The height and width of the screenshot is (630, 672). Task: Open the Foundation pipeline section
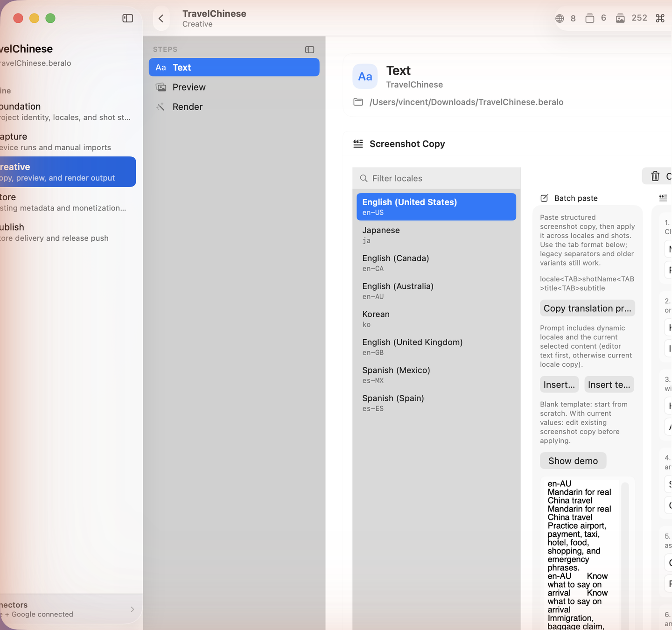tap(68, 112)
